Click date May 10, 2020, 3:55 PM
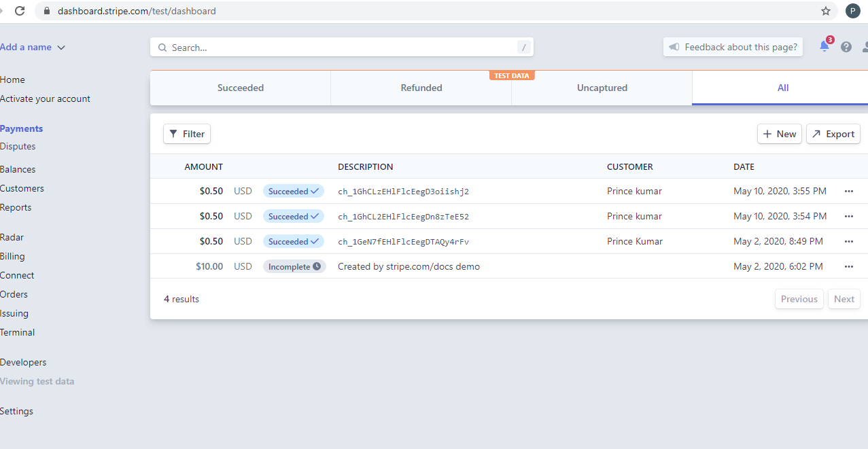Viewport: 868px width, 449px height. [780, 192]
